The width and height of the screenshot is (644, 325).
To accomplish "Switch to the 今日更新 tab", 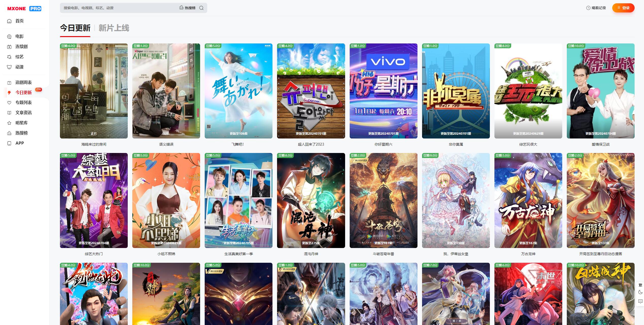I will pyautogui.click(x=75, y=28).
